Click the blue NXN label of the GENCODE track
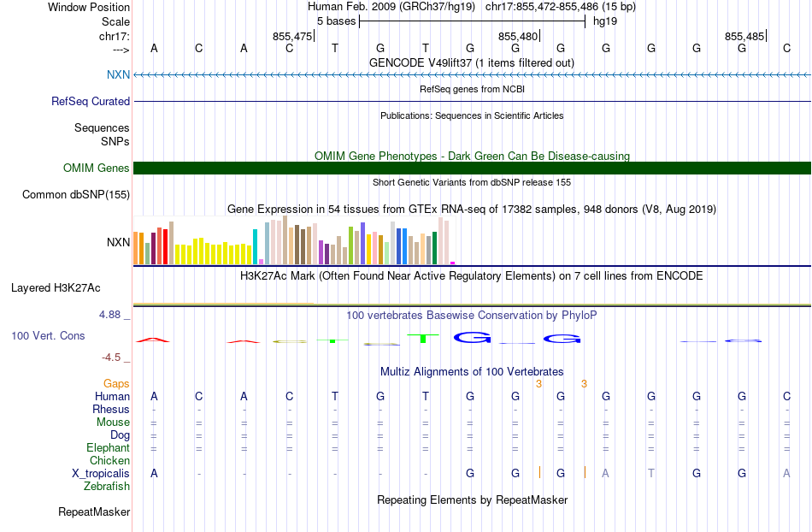This screenshot has height=532, width=812. tap(118, 74)
